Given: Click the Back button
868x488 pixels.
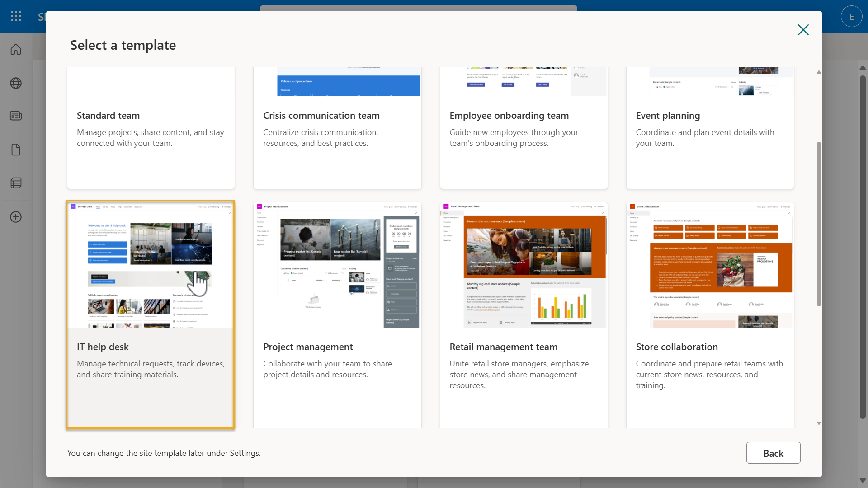Looking at the screenshot, I should [x=773, y=453].
